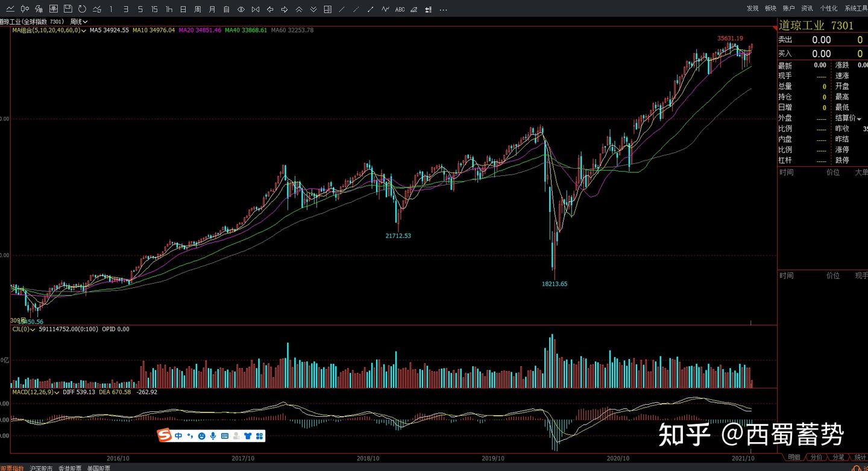Image resolution: width=868 pixels, height=471 pixels.
Task: Open the time-share line chart icon
Action: tap(10, 9)
